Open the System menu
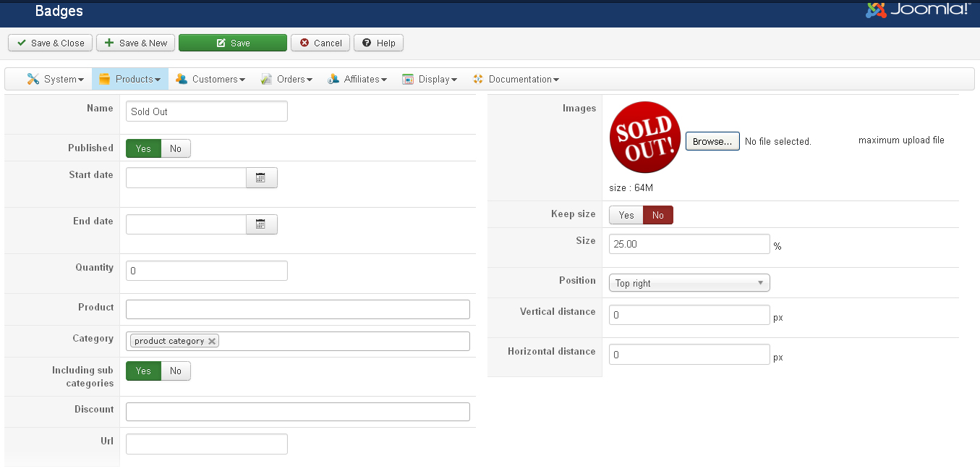980x469 pixels. point(55,79)
